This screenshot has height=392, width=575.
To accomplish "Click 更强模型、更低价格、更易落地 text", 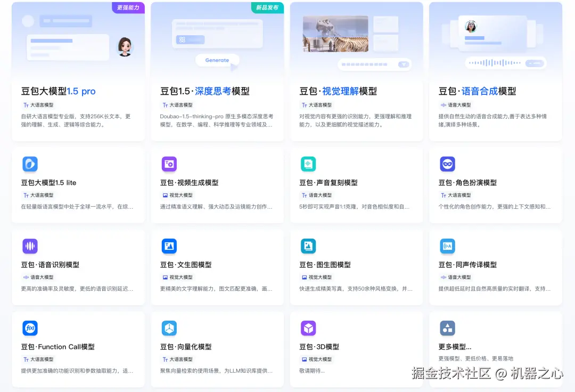I will (476, 358).
